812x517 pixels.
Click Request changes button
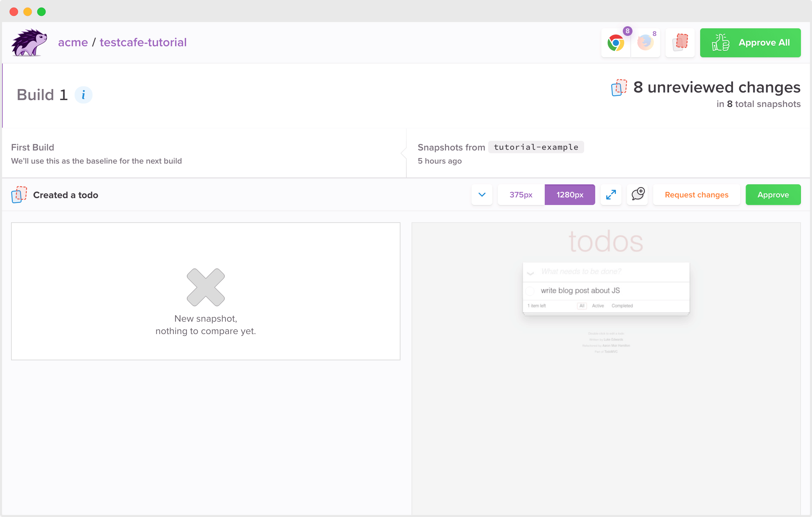point(696,195)
